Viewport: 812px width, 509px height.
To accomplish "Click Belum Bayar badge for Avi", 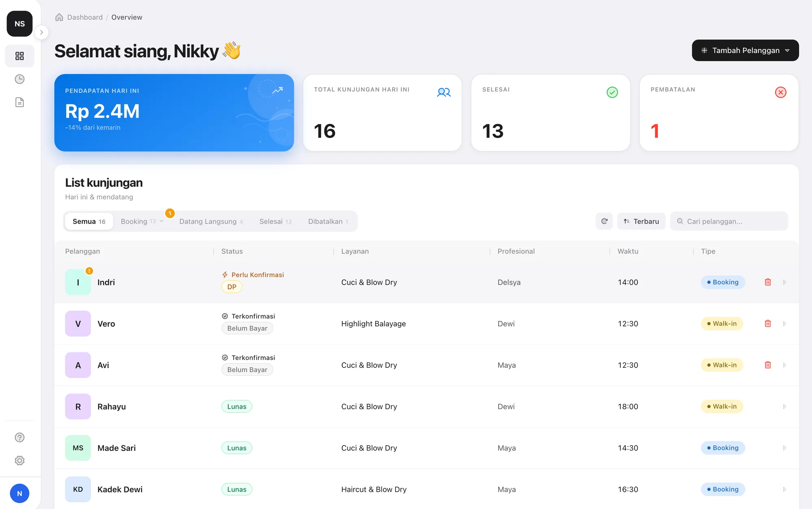I will tap(247, 370).
